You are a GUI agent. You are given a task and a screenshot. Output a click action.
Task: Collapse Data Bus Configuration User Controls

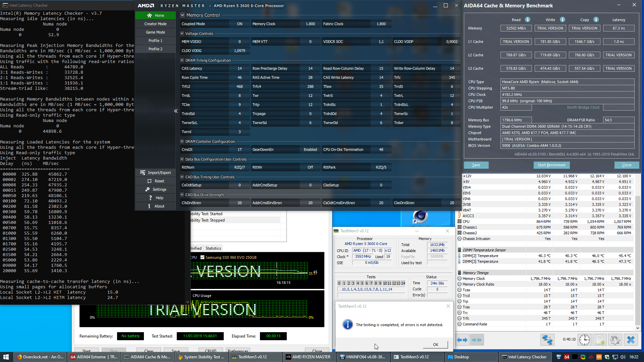[182, 159]
